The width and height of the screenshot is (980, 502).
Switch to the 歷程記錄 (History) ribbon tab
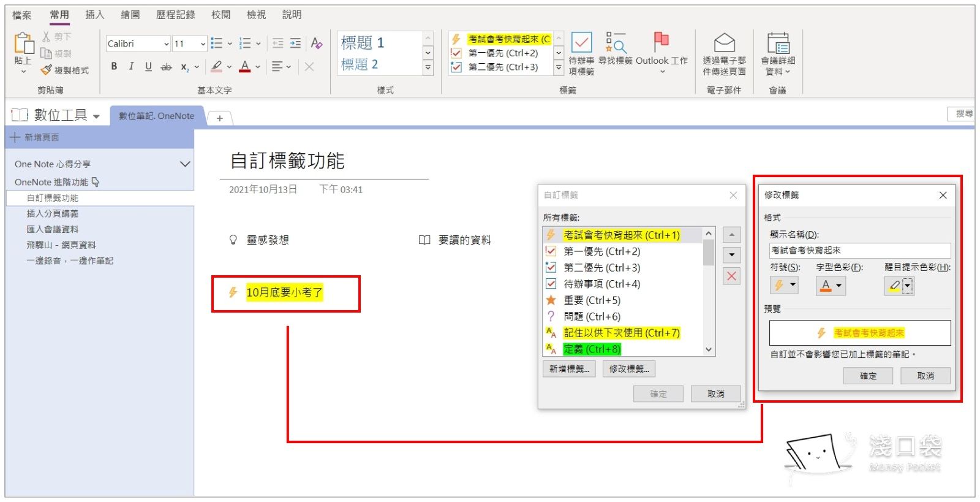pyautogui.click(x=176, y=15)
